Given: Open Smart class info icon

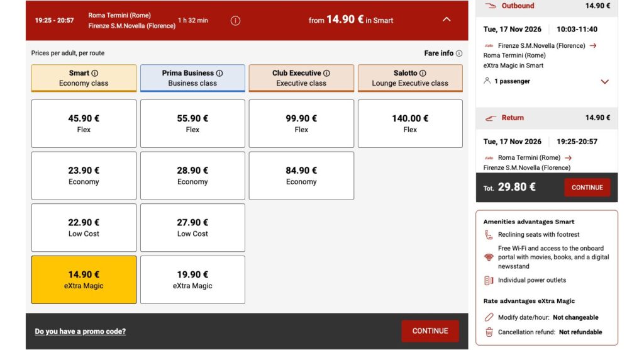Looking at the screenshot, I should pos(95,73).
